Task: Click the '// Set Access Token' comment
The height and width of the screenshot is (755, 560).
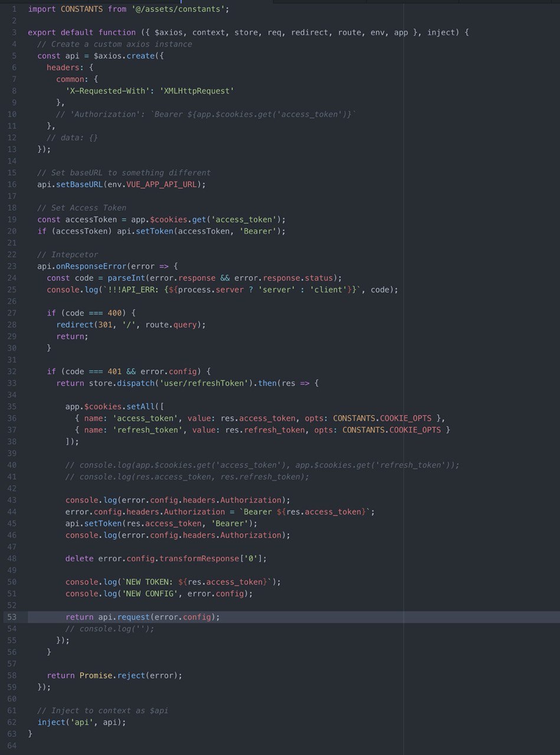Action: 81,208
